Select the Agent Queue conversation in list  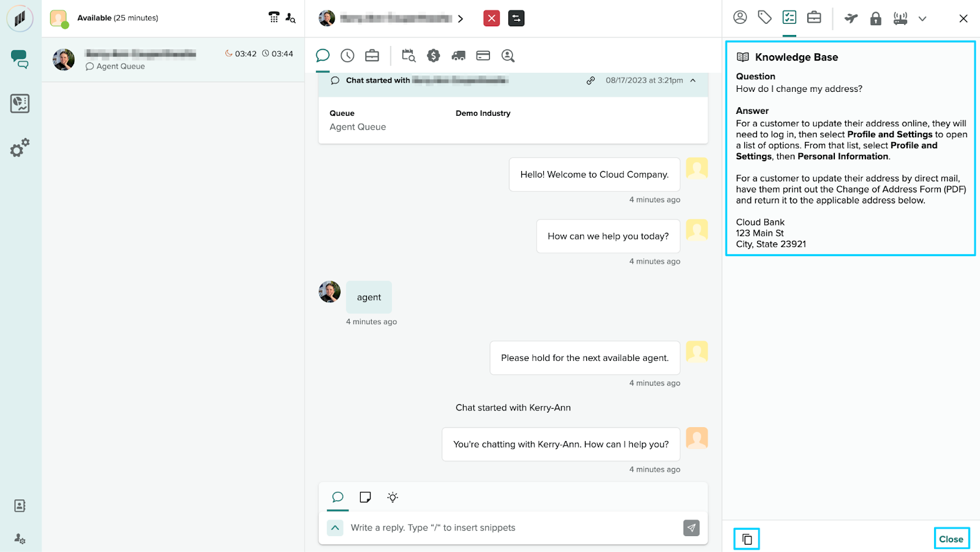173,59
